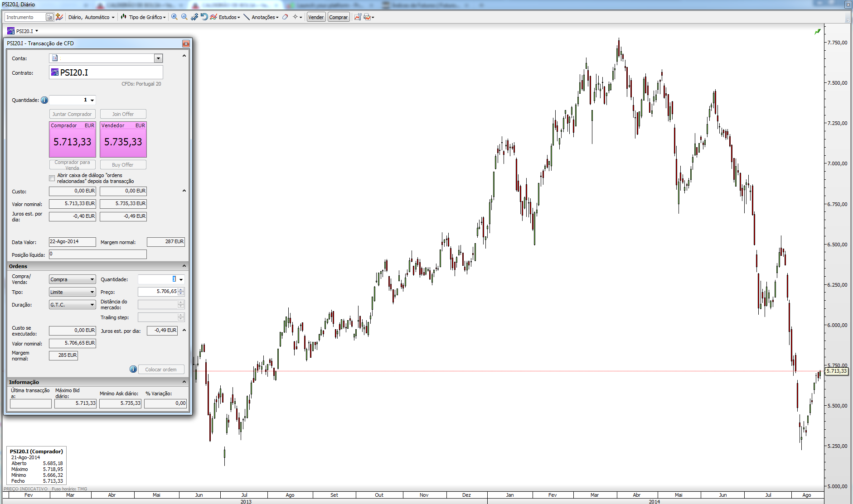Select the eraser annotation tool
The width and height of the screenshot is (853, 504).
point(285,17)
